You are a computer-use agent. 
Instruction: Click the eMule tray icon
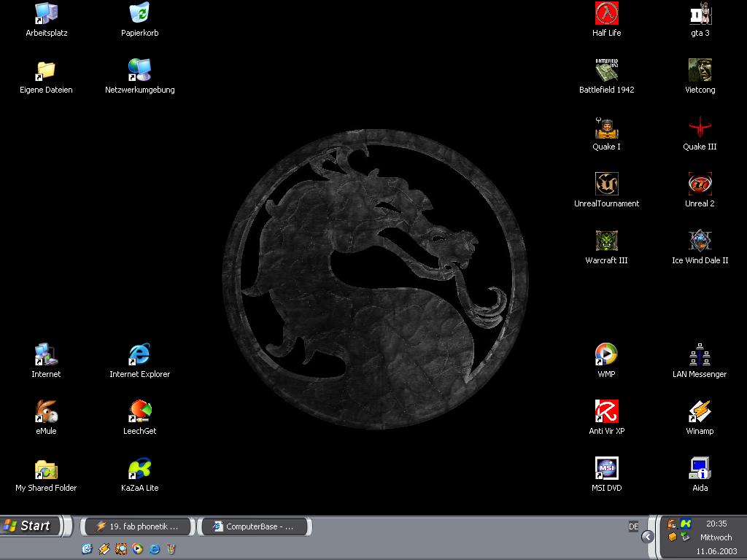point(672,524)
